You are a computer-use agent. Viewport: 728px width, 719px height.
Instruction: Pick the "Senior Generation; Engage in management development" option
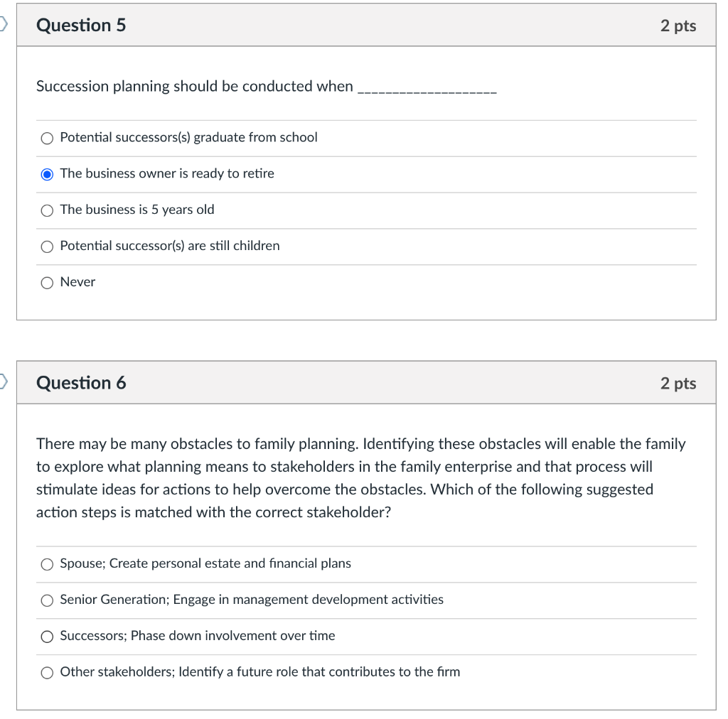click(47, 600)
